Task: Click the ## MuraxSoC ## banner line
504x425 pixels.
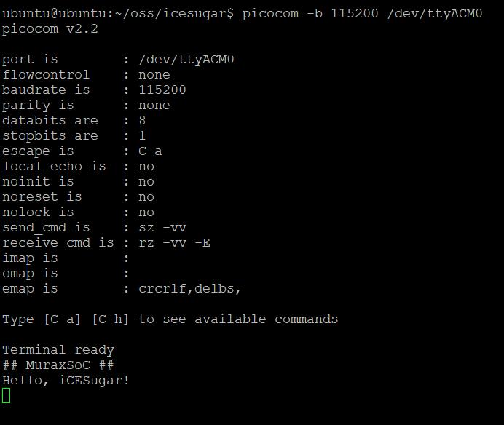Action: [58, 365]
